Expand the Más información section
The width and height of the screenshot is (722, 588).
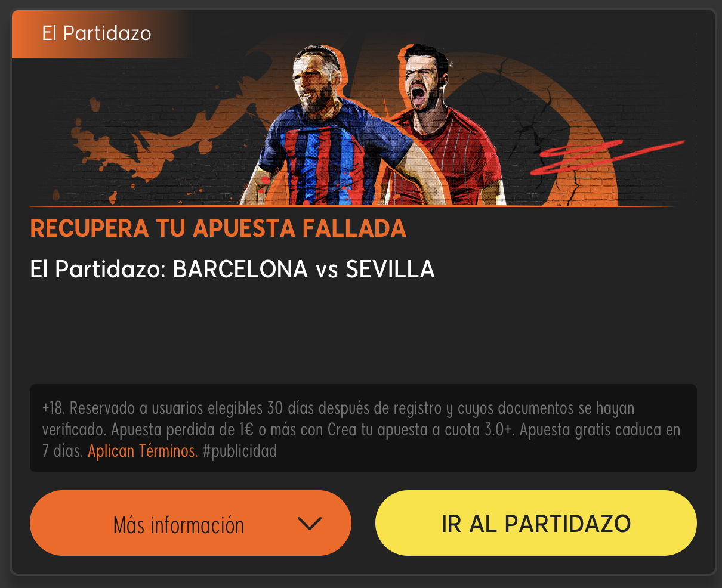click(190, 523)
